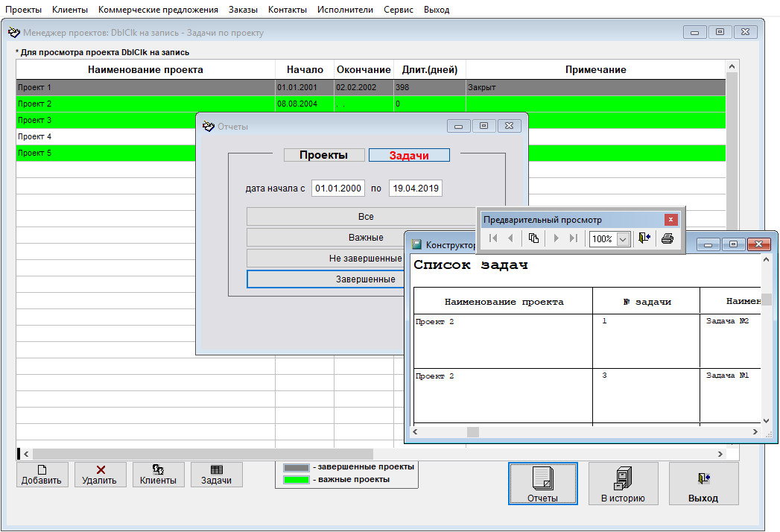Open the Клиенты clients list
Image resolution: width=780 pixels, height=532 pixels.
(158, 475)
